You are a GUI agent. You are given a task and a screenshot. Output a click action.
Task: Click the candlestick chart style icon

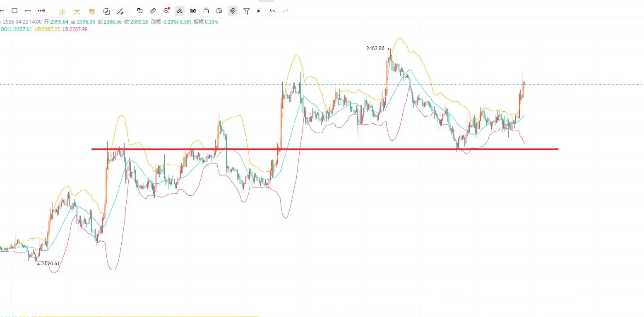(193, 11)
